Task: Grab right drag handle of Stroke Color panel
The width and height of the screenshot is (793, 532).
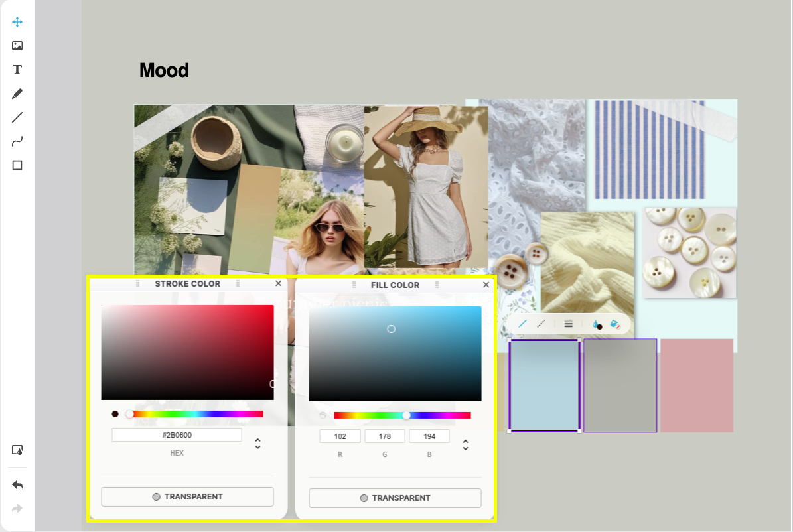Action: click(238, 284)
